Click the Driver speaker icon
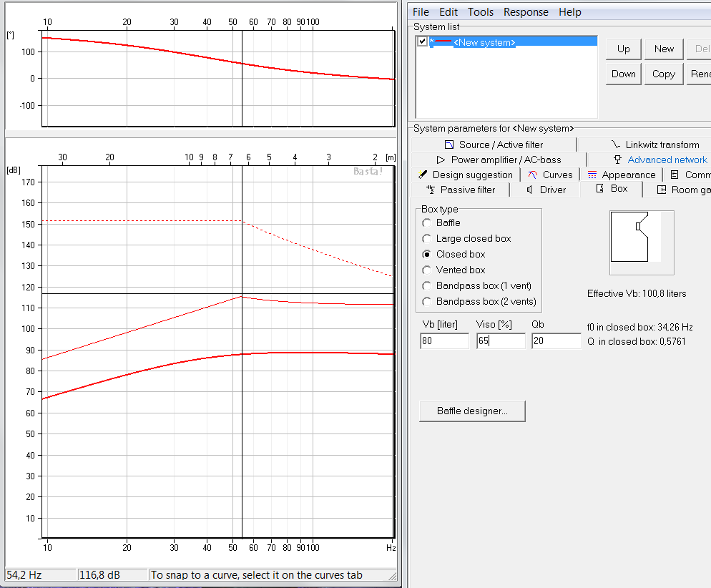Image resolution: width=711 pixels, height=588 pixels. pyautogui.click(x=529, y=190)
